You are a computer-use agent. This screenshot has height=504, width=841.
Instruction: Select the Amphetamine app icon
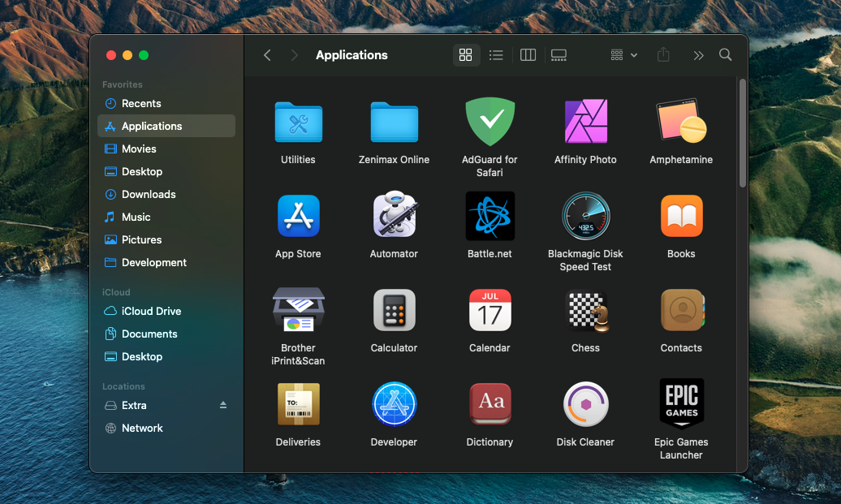681,121
